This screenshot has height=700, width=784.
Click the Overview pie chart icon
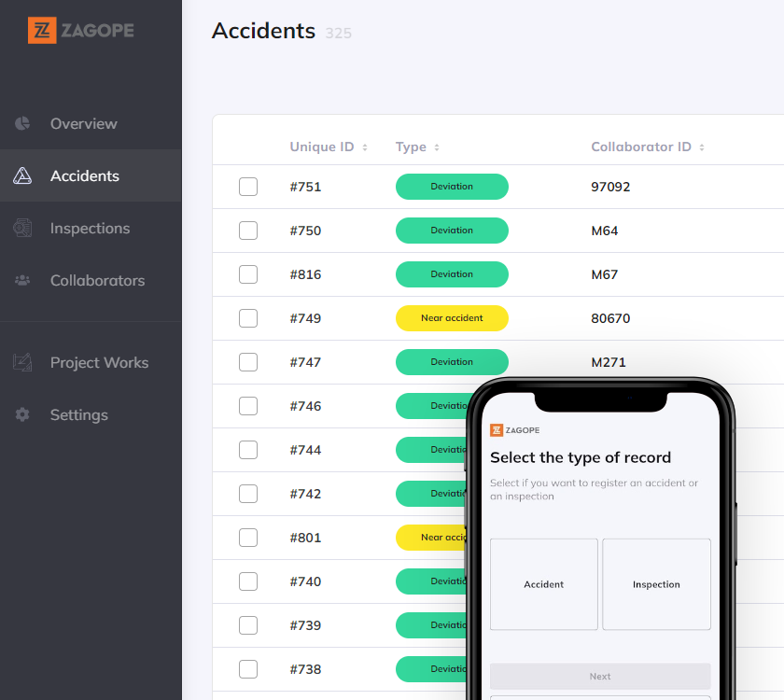(x=22, y=123)
